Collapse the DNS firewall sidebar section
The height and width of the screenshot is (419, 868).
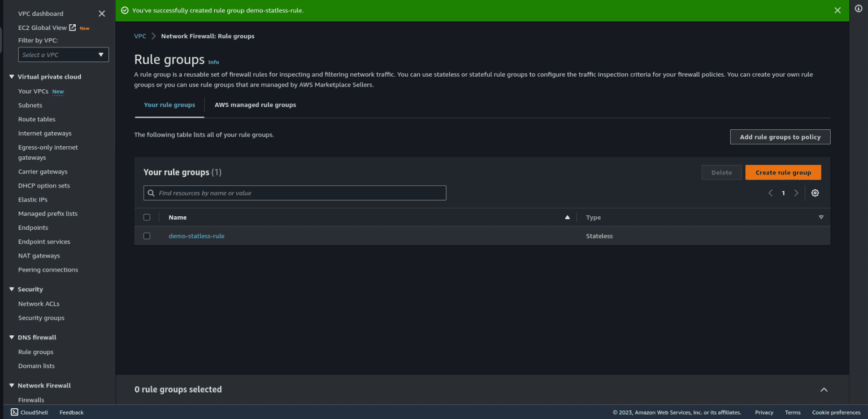(x=12, y=337)
